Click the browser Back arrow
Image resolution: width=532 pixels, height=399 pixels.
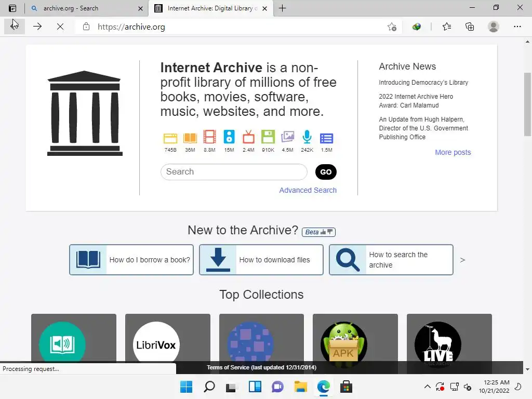pos(14,26)
